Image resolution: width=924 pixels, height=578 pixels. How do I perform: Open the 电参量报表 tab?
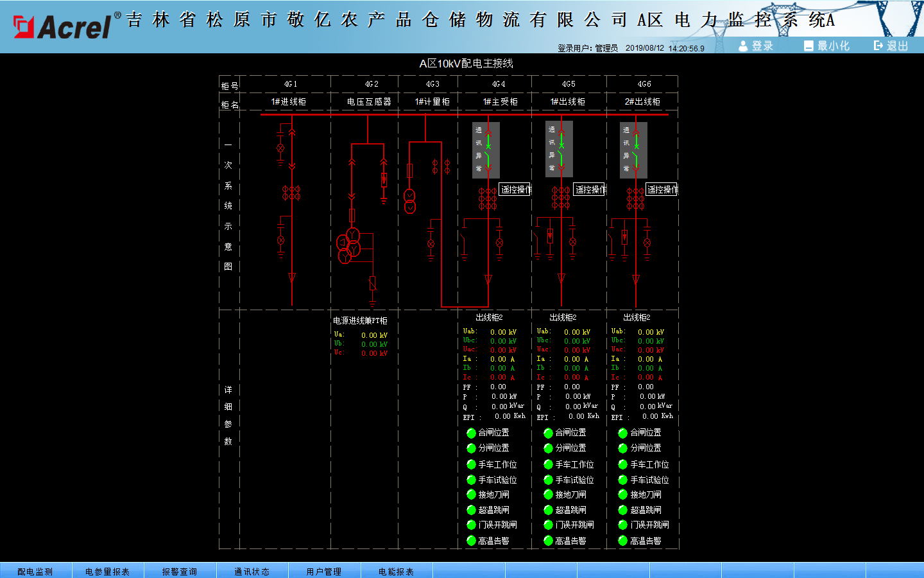pyautogui.click(x=108, y=571)
